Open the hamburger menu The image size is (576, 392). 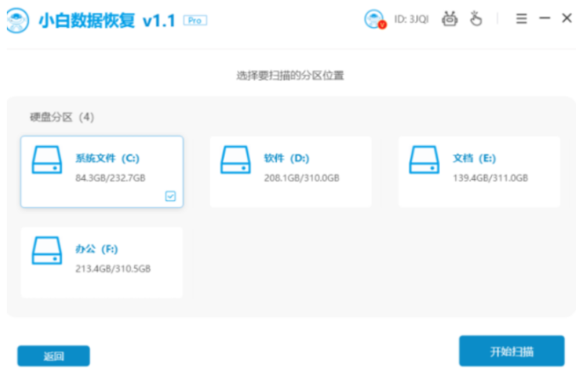coord(522,19)
